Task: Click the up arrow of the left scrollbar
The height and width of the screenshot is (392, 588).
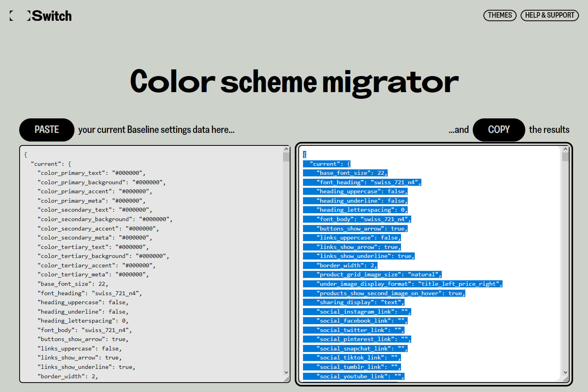Action: tap(286, 149)
